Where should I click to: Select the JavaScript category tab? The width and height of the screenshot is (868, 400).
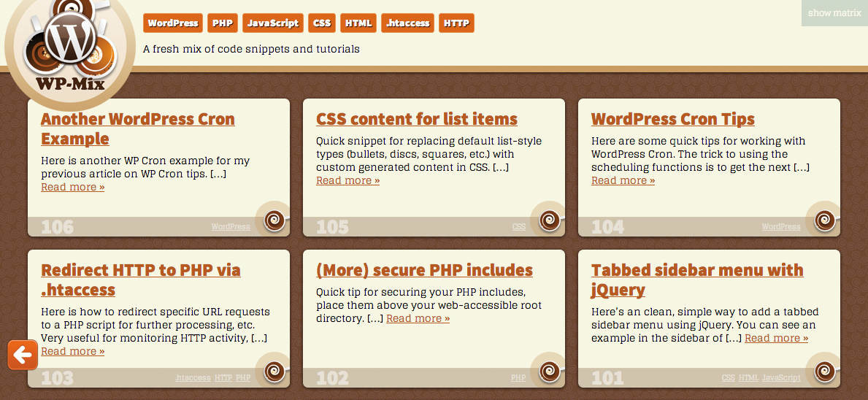[x=273, y=23]
